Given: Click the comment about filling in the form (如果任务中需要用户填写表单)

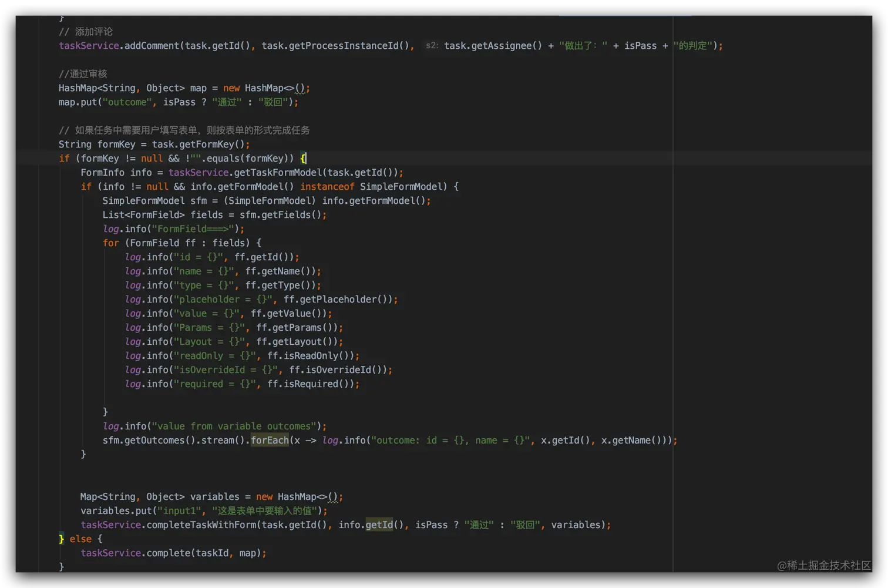Looking at the screenshot, I should 184,130.
